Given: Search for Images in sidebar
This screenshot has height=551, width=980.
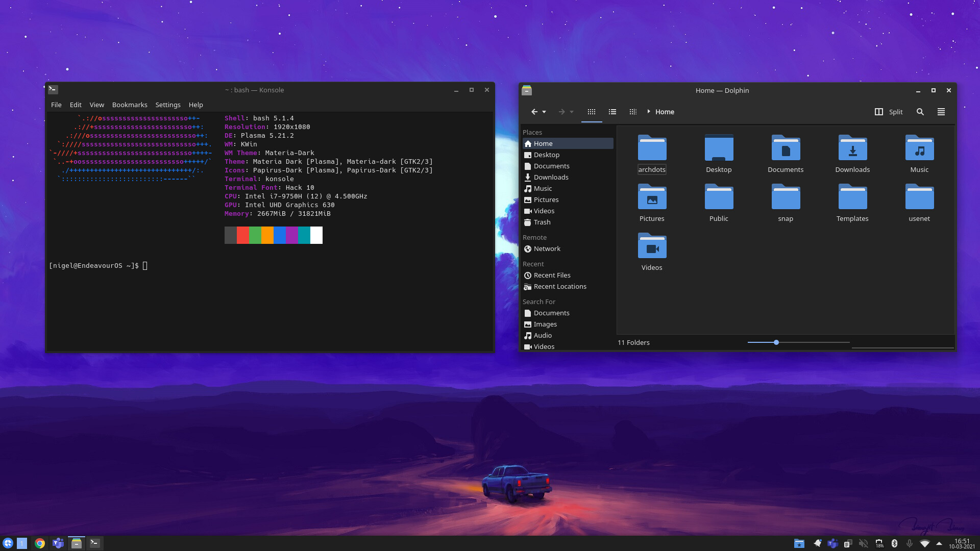Looking at the screenshot, I should pos(568,324).
